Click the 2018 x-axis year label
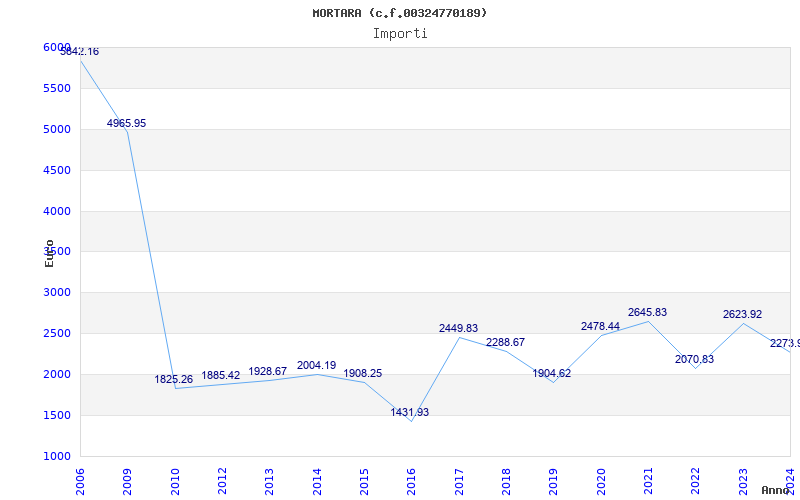Image resolution: width=800 pixels, height=500 pixels. 506,481
